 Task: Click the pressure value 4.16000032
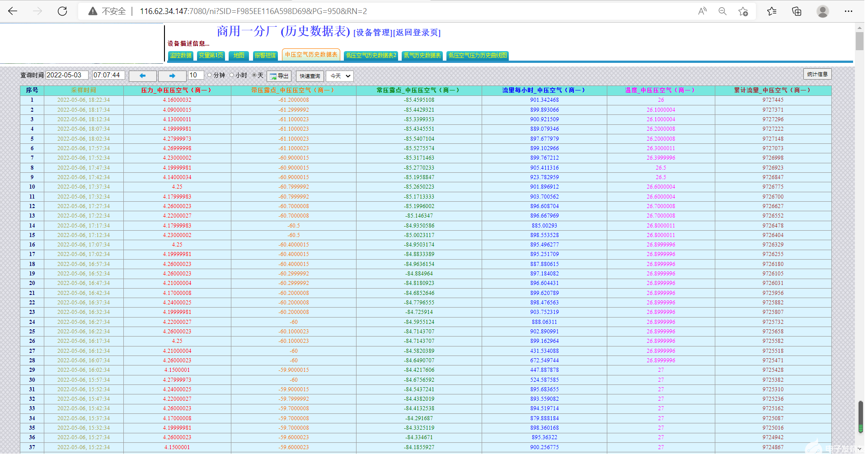[177, 100]
